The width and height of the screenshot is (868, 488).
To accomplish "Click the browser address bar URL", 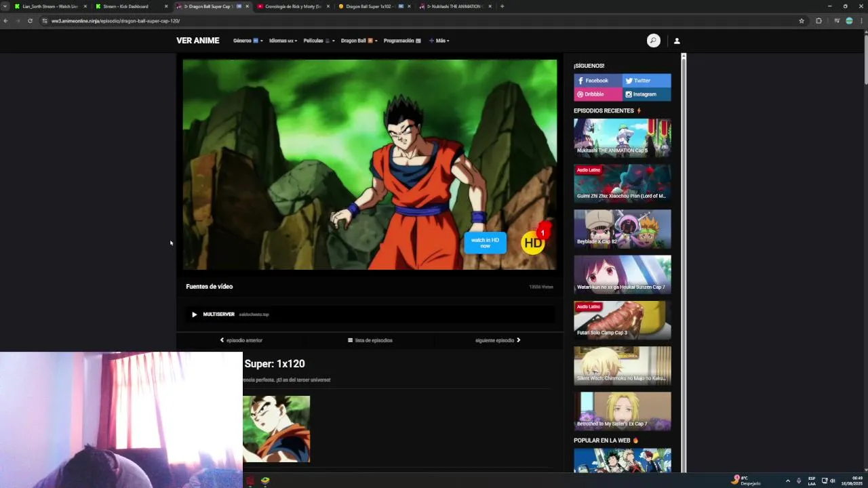I will (115, 21).
